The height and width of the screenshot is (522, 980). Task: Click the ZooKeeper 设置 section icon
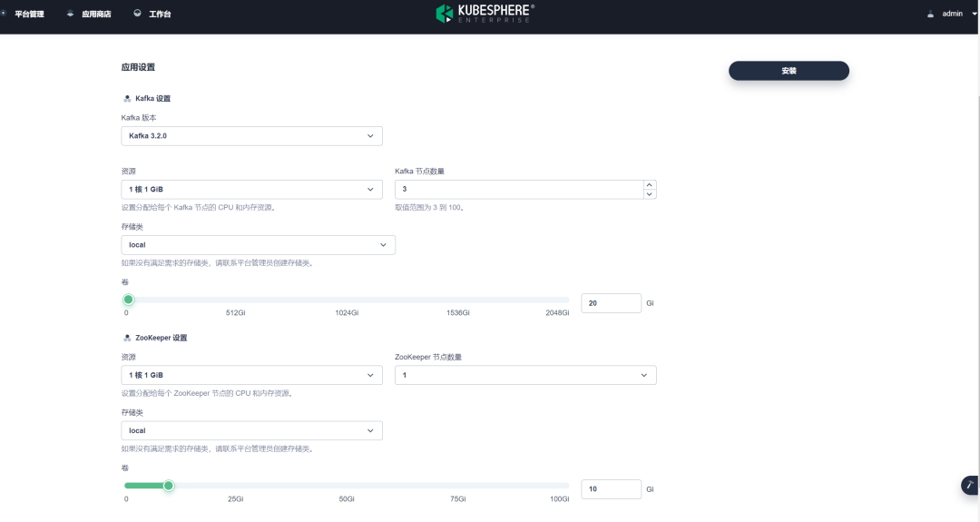pyautogui.click(x=127, y=339)
